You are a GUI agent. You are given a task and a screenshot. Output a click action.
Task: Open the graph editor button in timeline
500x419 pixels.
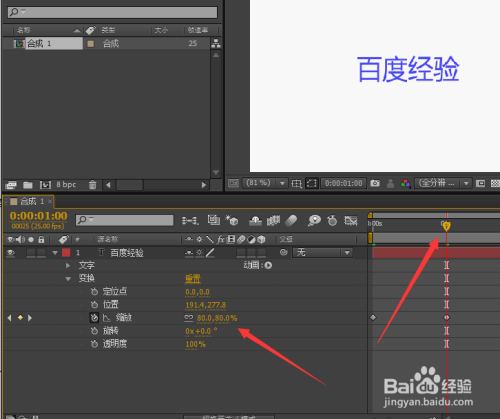click(351, 220)
